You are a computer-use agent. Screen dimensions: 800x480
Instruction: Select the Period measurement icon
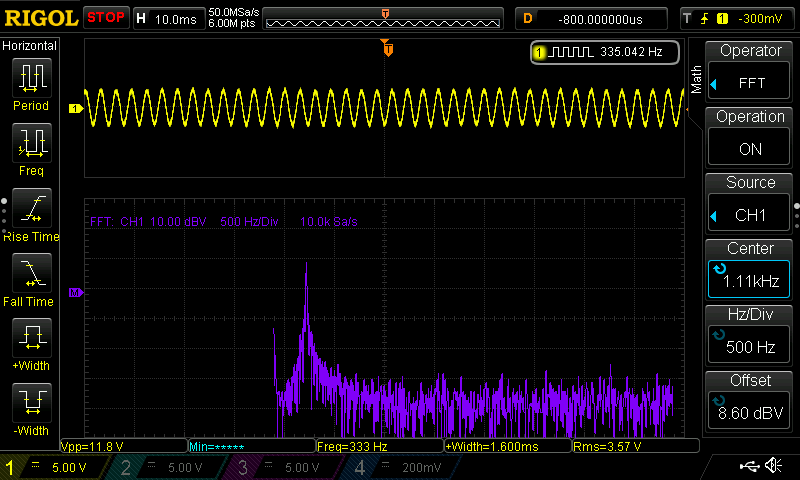[31, 84]
